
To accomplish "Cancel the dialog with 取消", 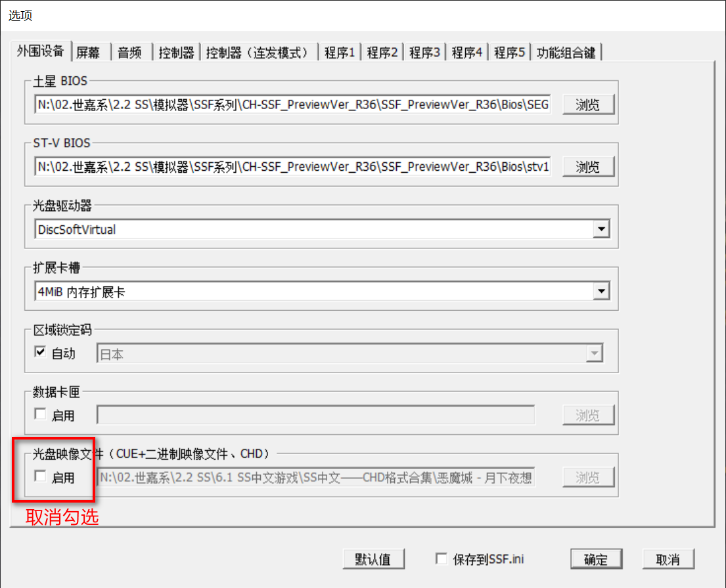I will coord(668,559).
